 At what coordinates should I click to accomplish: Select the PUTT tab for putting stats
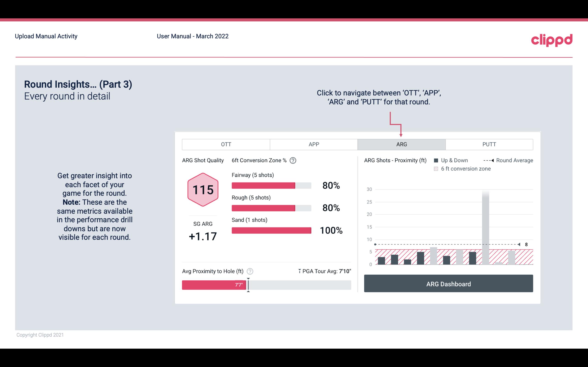tap(489, 144)
